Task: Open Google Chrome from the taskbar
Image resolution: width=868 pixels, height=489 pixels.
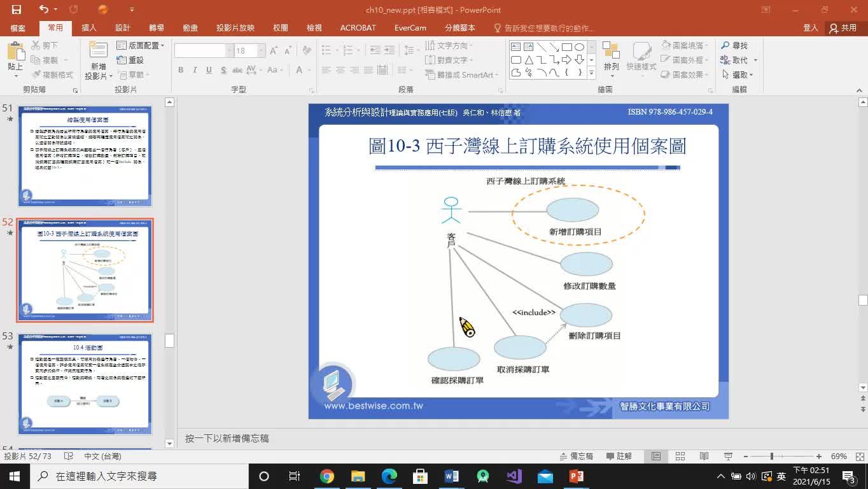Action: pyautogui.click(x=326, y=476)
